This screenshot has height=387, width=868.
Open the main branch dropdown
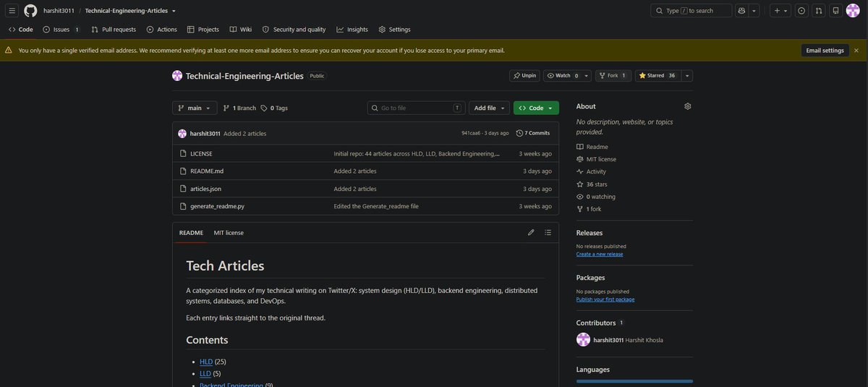195,108
